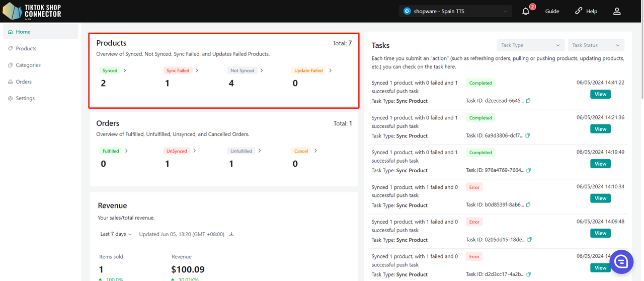Image resolution: width=644 pixels, height=281 pixels.
Task: Copy Task ID d2cecead with copy icon
Action: pos(528,101)
